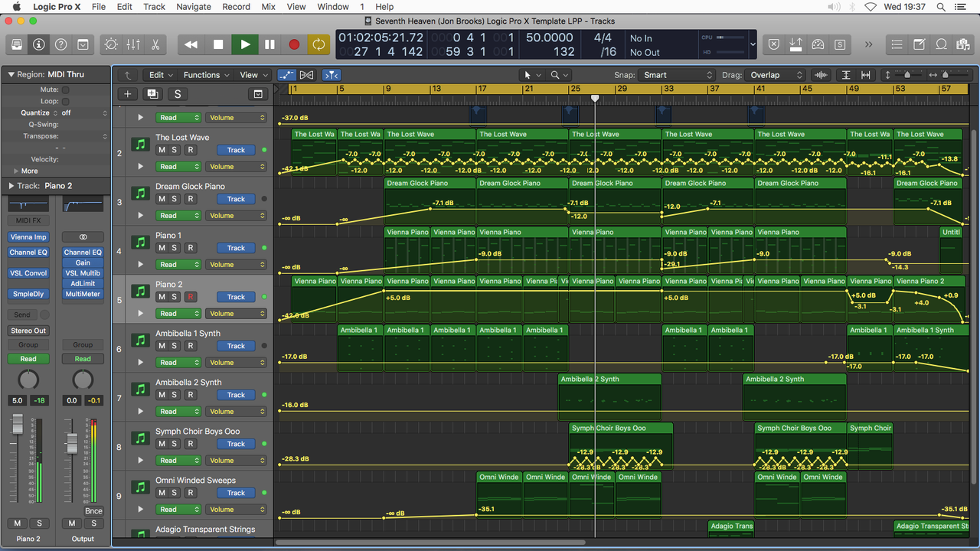Toggle Waveform Zoom button

click(822, 75)
